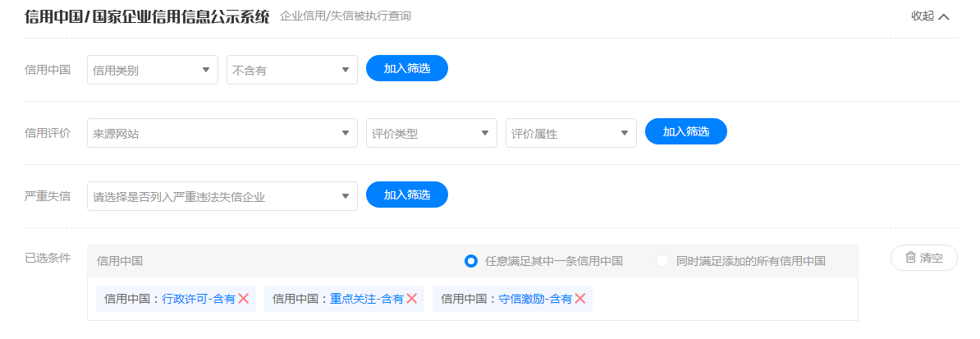Click the 守信激励-含有 blue tag text
This screenshot has width=980, height=339.
click(x=536, y=299)
